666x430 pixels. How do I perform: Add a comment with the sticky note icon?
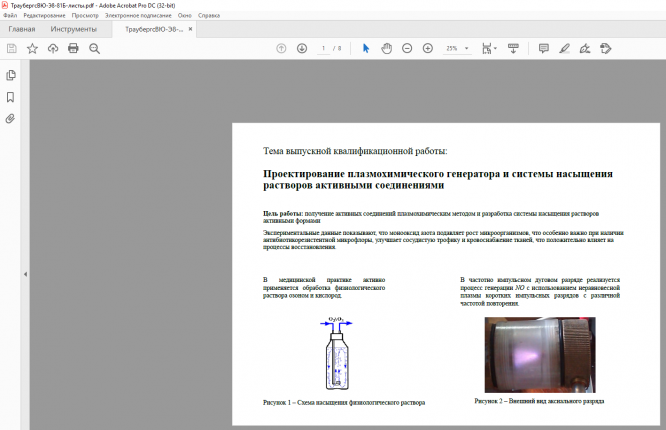(544, 48)
